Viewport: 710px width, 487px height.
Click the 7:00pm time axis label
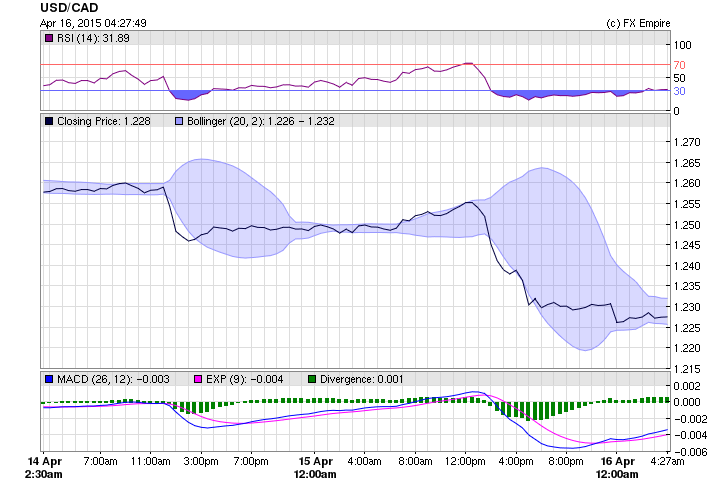point(251,462)
